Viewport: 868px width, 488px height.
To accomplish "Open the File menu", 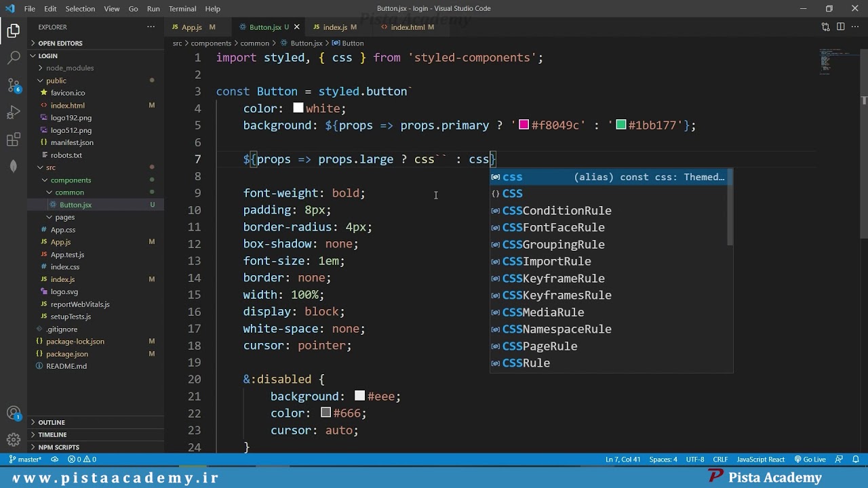I will [30, 9].
